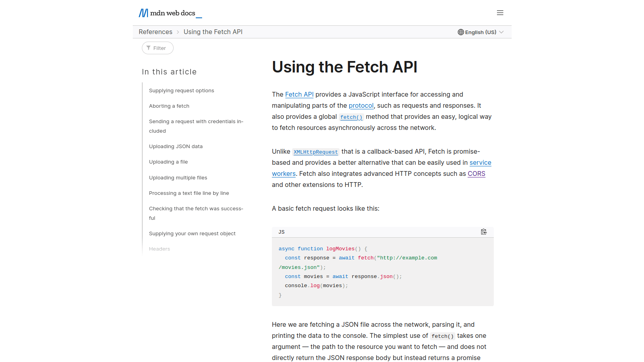Viewport: 644px width, 362px height.
Task: Visit the XMLHttpRequest link
Action: 315,152
